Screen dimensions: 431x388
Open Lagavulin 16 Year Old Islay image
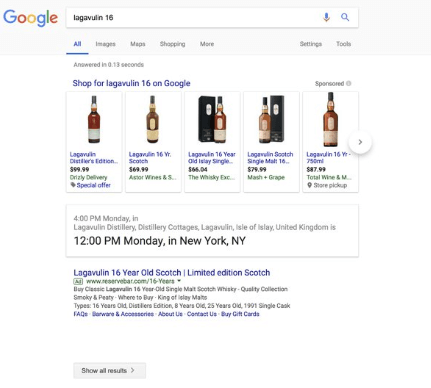pos(212,120)
